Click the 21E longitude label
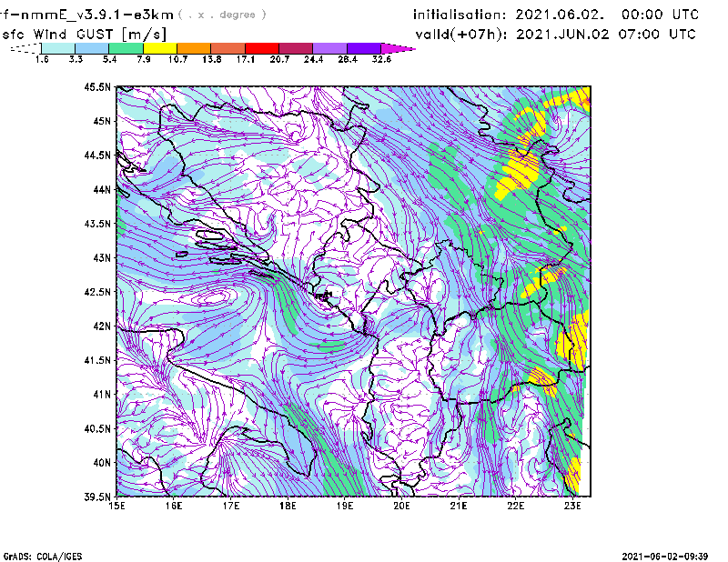Screen dimensions: 728x562 459,506
